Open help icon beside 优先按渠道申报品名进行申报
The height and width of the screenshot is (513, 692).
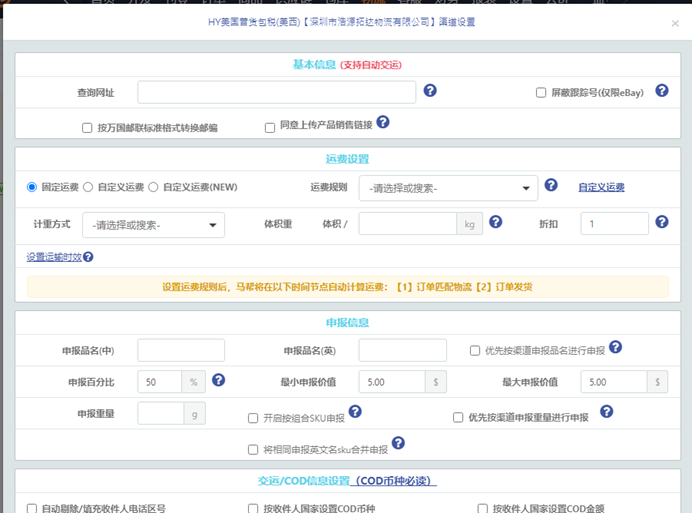coord(615,347)
